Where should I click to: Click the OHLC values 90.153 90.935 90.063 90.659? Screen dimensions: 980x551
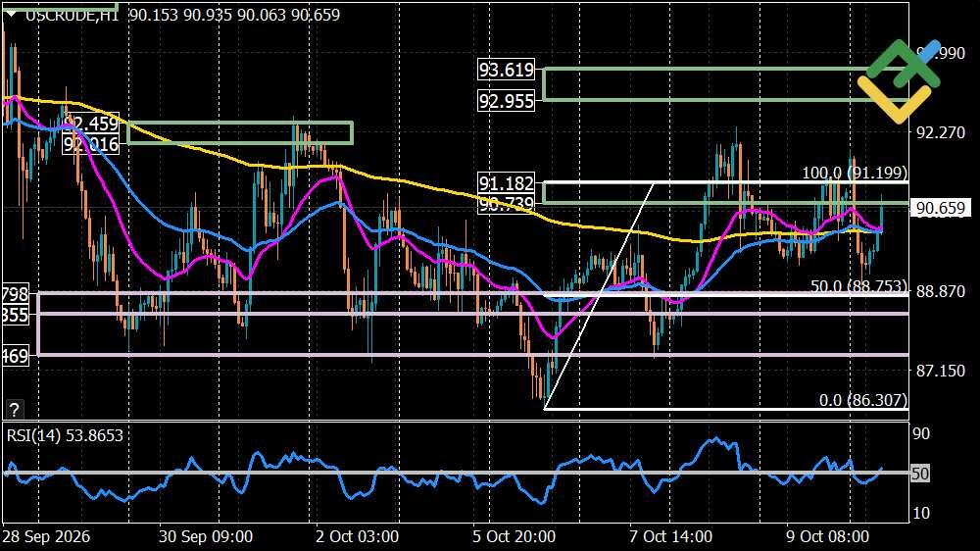tap(234, 15)
